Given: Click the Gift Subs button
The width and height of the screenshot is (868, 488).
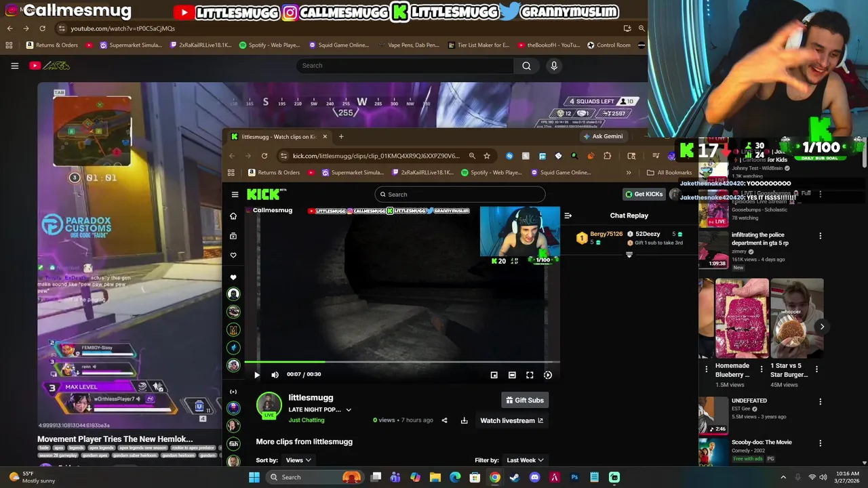Looking at the screenshot, I should (525, 400).
